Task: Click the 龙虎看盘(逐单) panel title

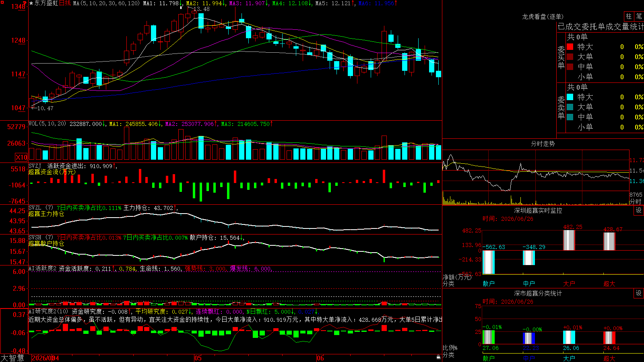Action: click(x=543, y=16)
